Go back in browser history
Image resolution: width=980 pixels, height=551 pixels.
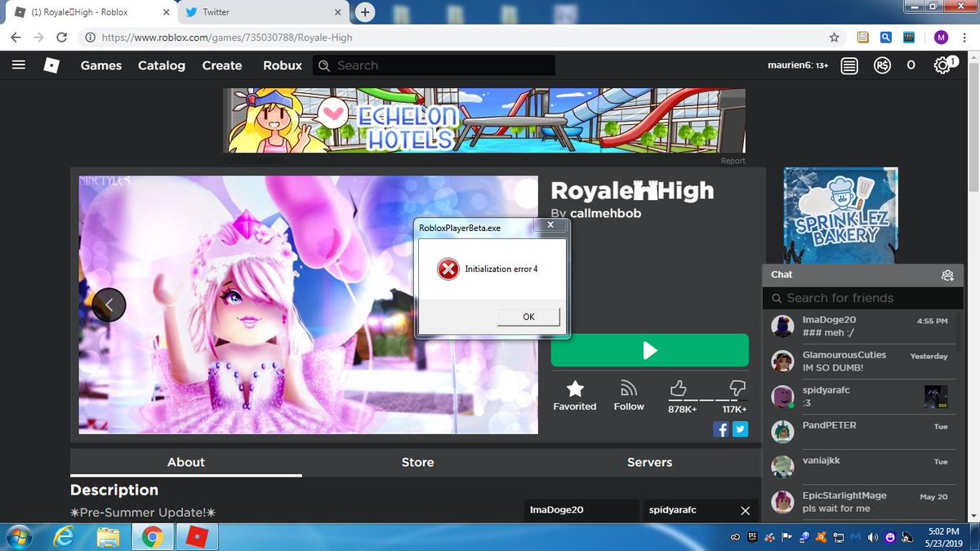pyautogui.click(x=16, y=38)
